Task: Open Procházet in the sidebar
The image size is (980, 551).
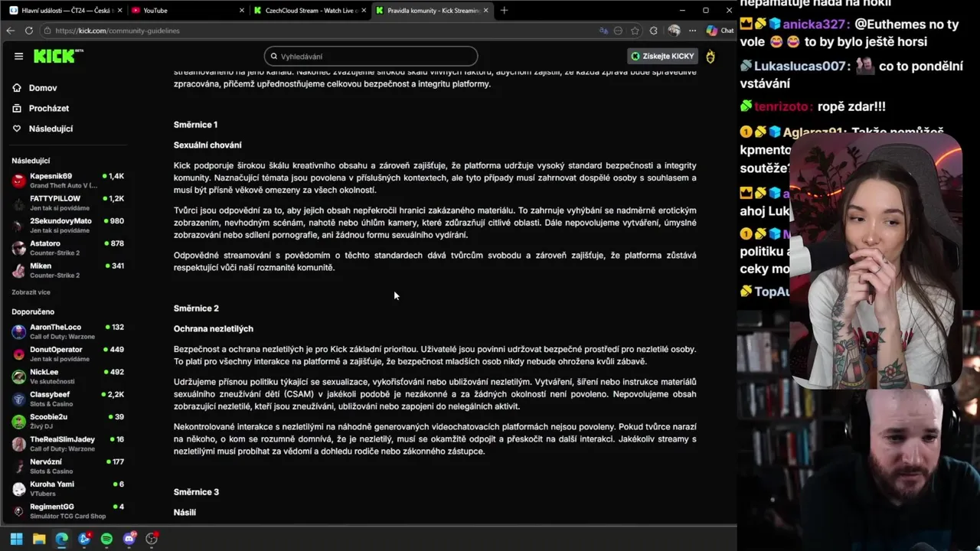Action: click(49, 108)
